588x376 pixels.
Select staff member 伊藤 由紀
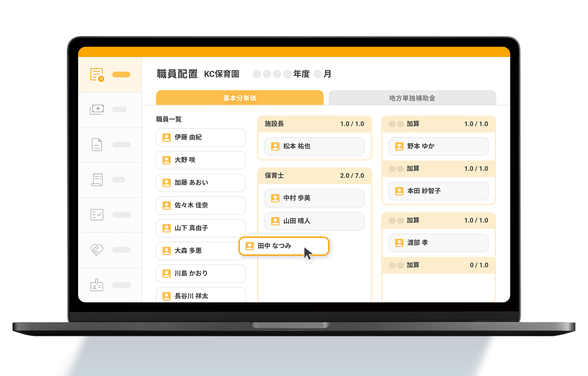point(200,137)
